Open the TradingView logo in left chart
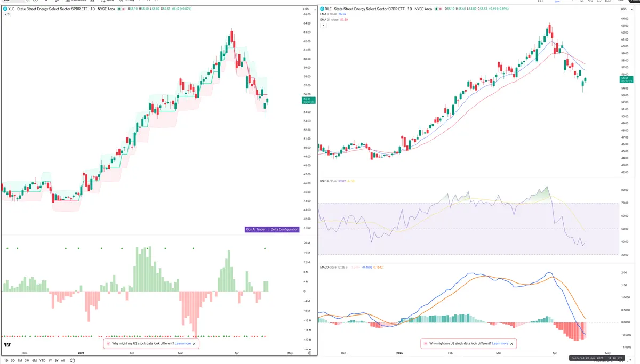Image resolution: width=640 pixels, height=364 pixels. click(7, 345)
